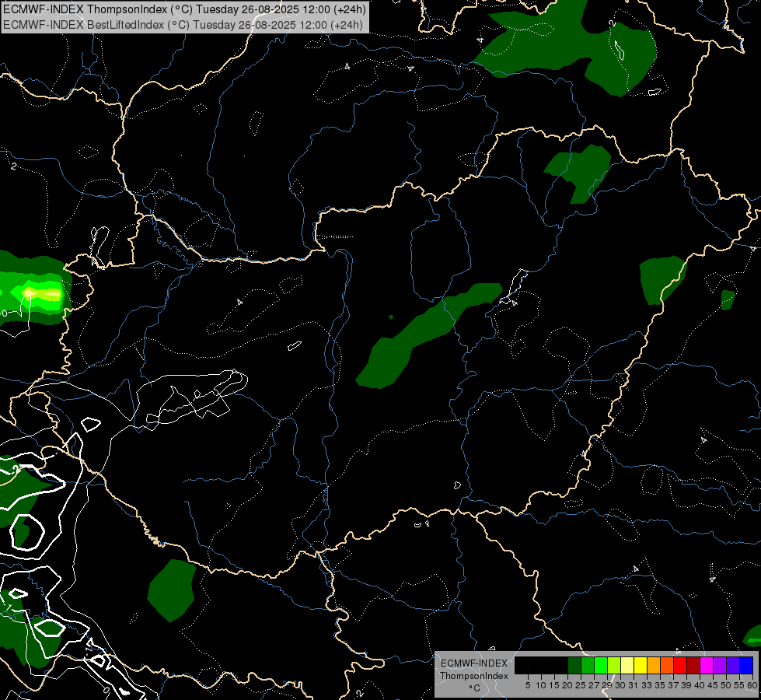The width and height of the screenshot is (761, 700).
Task: Click the blue 55–60 legend swatch
Action: click(746, 665)
